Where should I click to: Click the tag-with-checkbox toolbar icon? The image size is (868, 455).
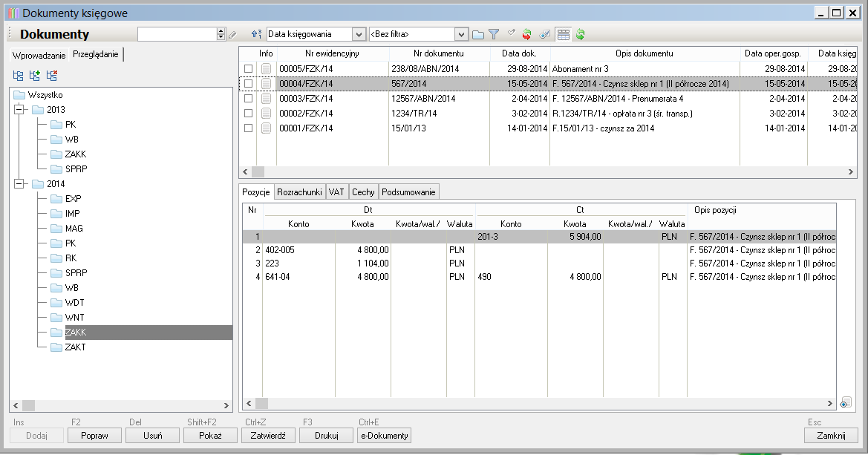point(545,34)
